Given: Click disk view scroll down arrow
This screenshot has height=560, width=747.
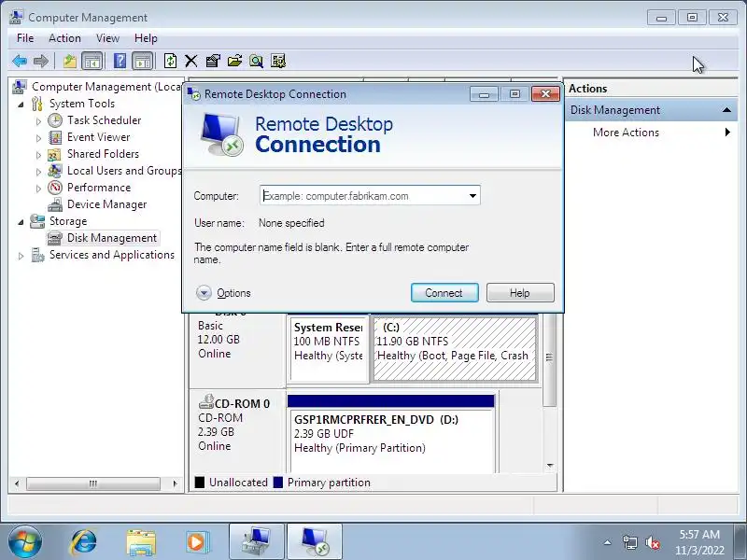Looking at the screenshot, I should point(550,465).
